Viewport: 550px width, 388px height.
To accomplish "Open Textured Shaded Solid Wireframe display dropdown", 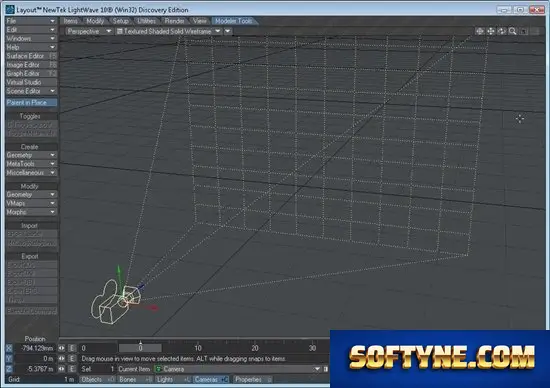I will click(x=169, y=31).
